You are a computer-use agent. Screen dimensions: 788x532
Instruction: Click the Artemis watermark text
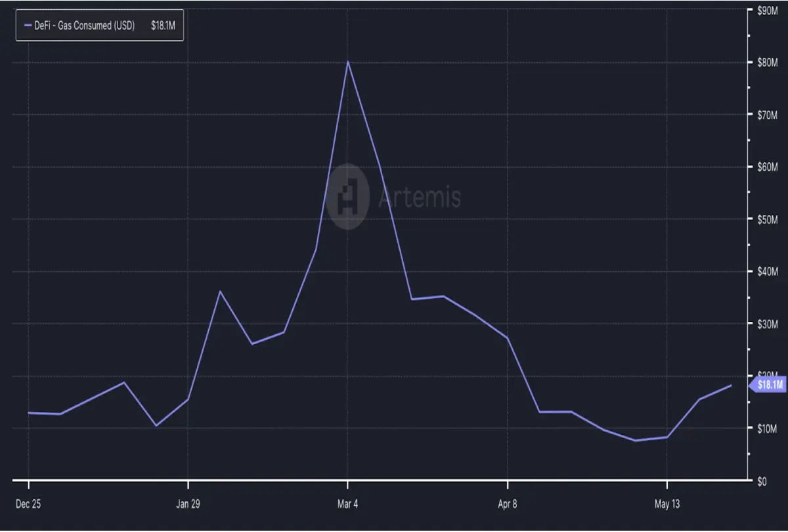[x=419, y=196]
